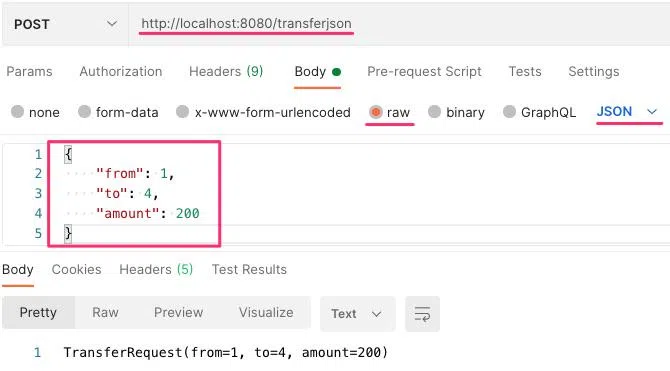Open the Authorization tab
The width and height of the screenshot is (670, 371).
[x=120, y=71]
